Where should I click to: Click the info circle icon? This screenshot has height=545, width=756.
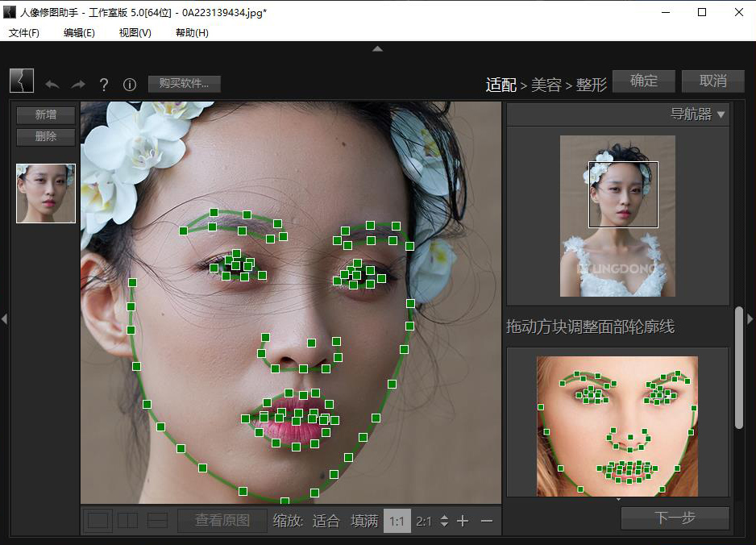pos(129,84)
